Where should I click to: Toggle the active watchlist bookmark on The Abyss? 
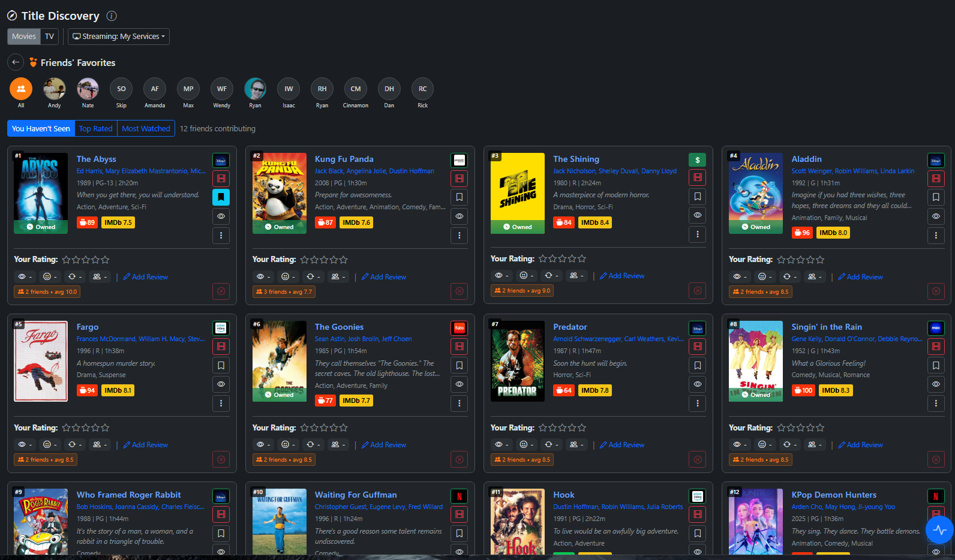(221, 197)
